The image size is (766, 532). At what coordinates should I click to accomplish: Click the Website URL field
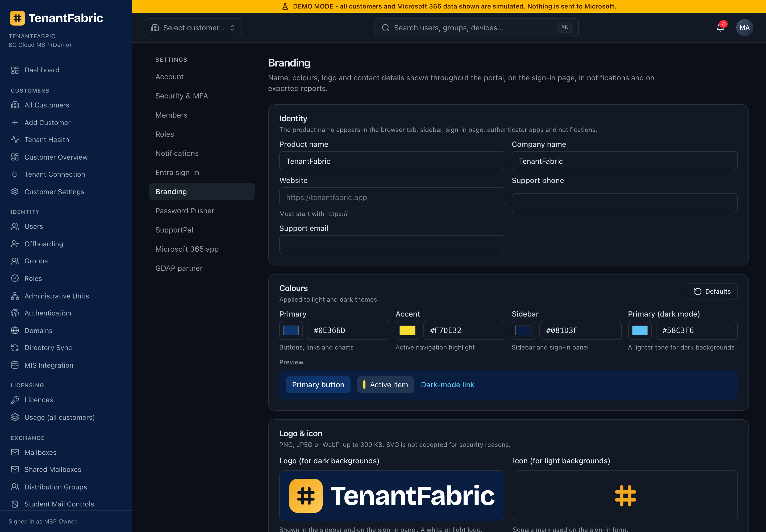[392, 197]
